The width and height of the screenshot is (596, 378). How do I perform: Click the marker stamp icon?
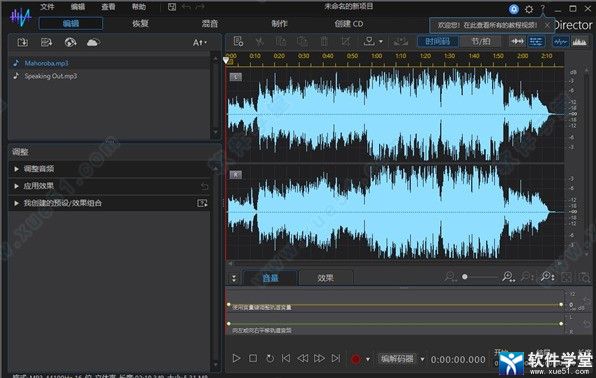[369, 41]
